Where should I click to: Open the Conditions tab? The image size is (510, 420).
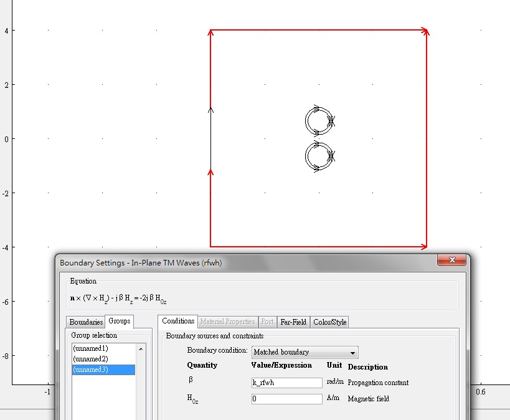click(x=178, y=322)
